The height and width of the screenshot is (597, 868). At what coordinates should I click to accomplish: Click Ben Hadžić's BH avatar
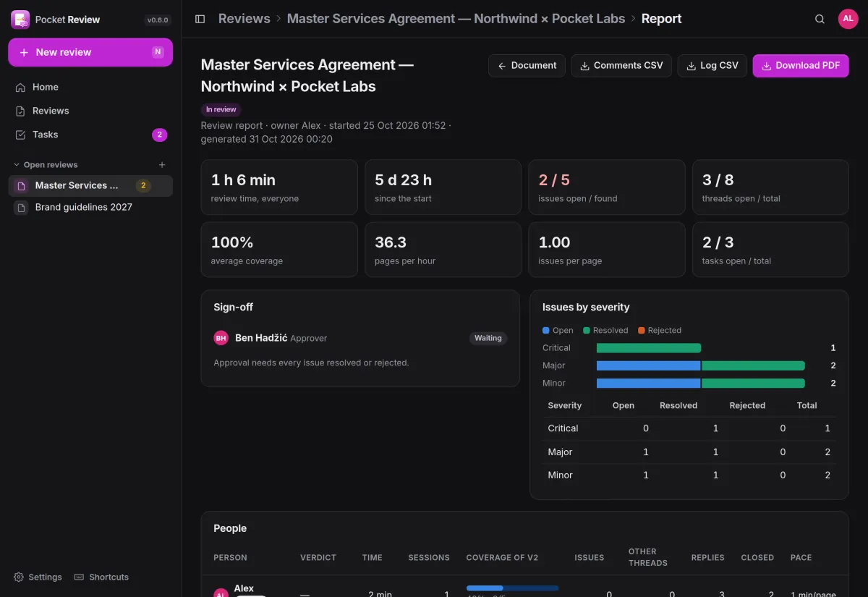pos(221,338)
